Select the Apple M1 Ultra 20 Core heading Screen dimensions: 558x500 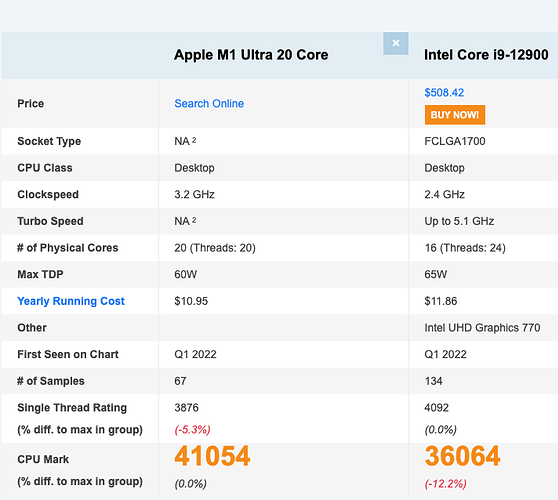(x=251, y=55)
